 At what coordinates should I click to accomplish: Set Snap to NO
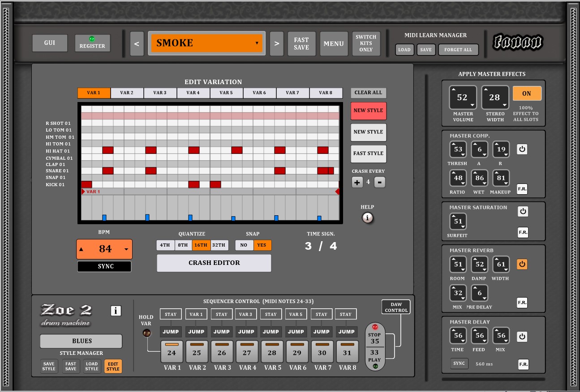[x=244, y=245]
